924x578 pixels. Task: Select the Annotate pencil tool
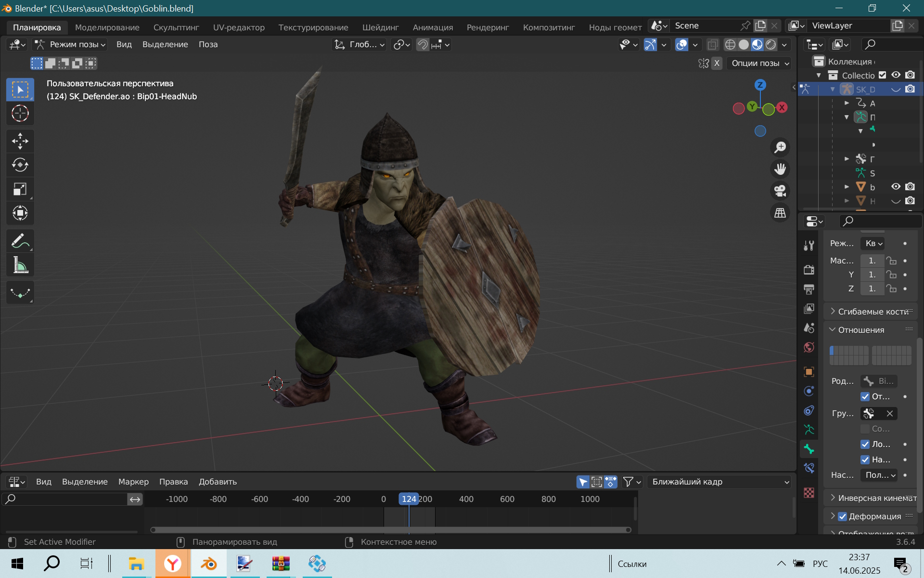(20, 241)
